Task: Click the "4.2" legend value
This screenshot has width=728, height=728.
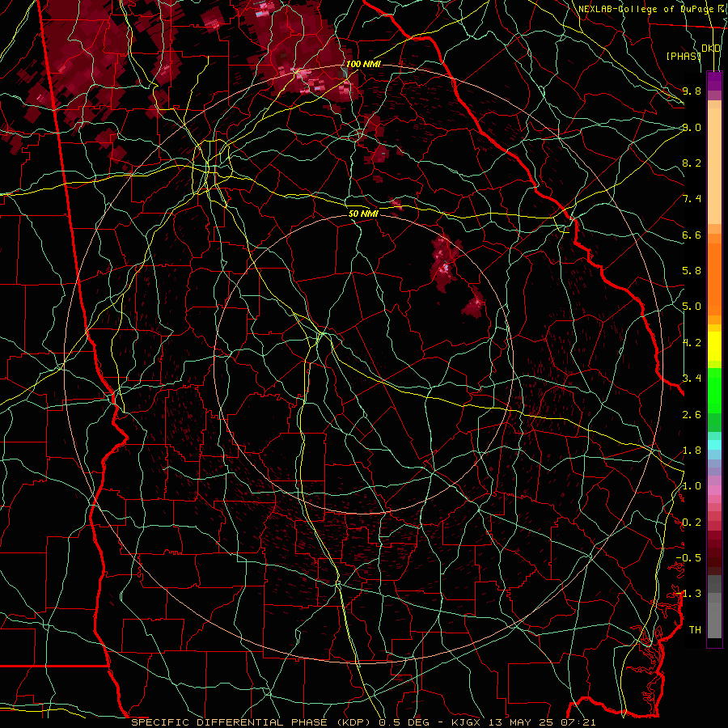Action: tap(692, 343)
